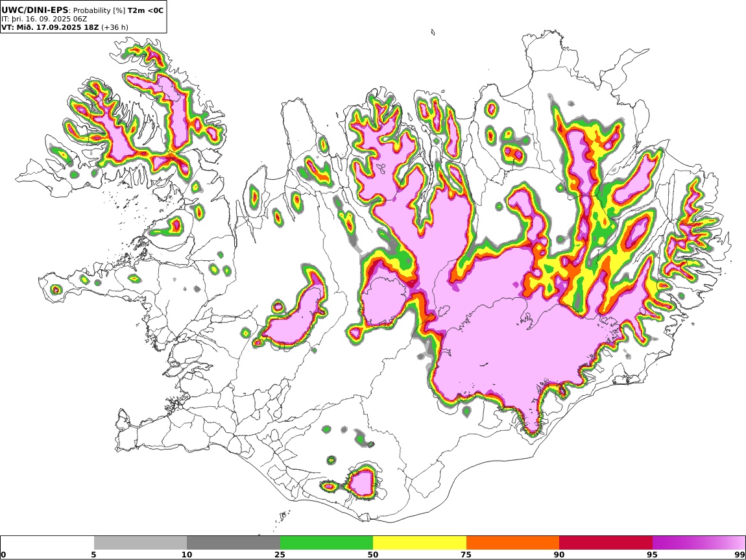Click the 'IT: þri. 16. 09. 2025 06Z' line
Screen dimensions: 746x560
pyautogui.click(x=44, y=19)
